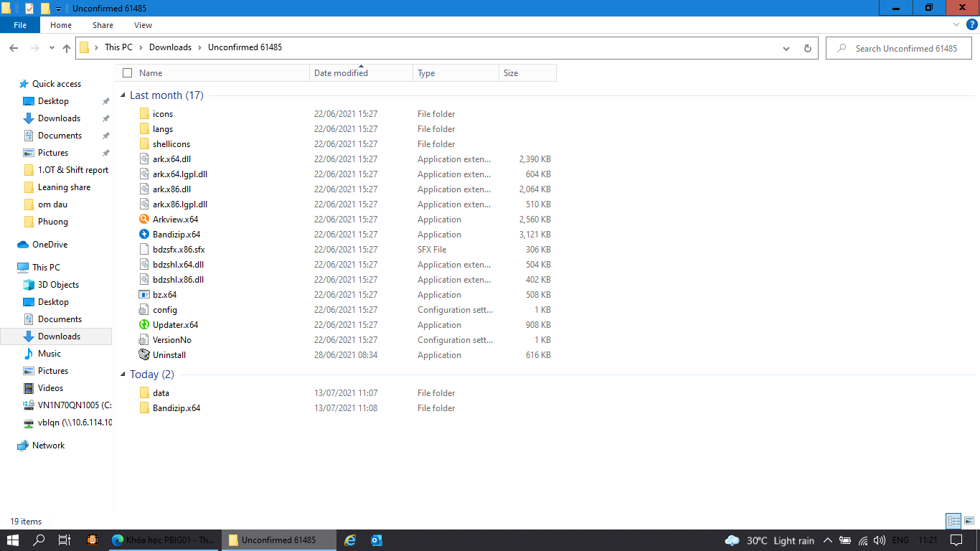Select the VersionNo settings file icon
The height and width of the screenshot is (551, 980).
tap(144, 340)
